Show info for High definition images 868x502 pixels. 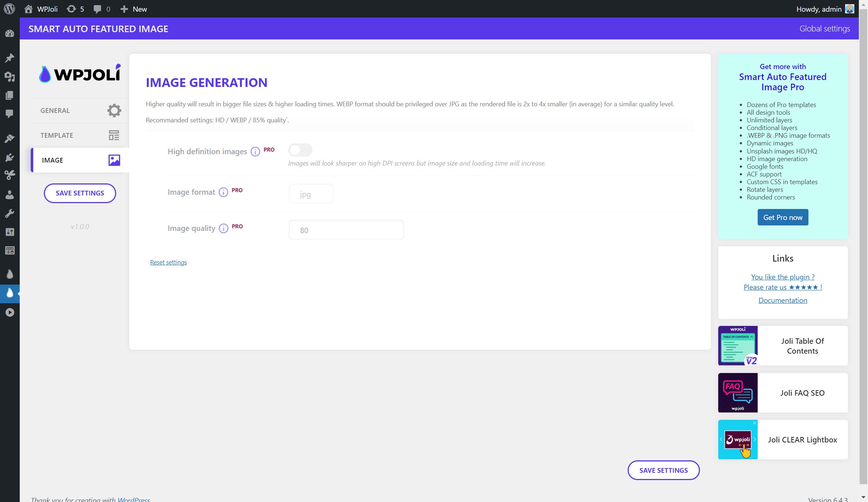click(x=255, y=152)
